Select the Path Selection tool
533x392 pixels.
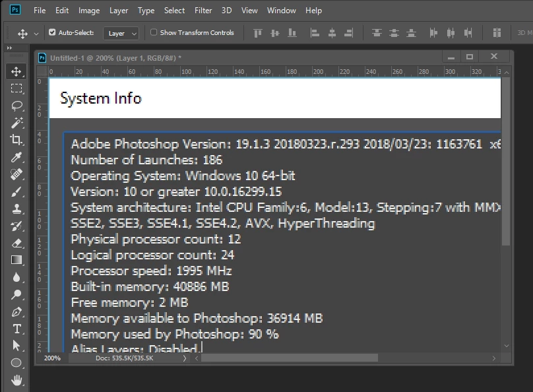pyautogui.click(x=16, y=346)
